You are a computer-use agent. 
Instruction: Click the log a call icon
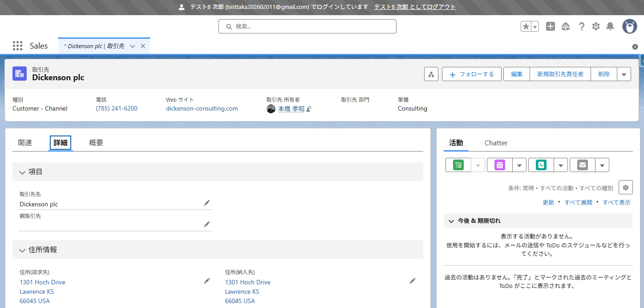(541, 165)
